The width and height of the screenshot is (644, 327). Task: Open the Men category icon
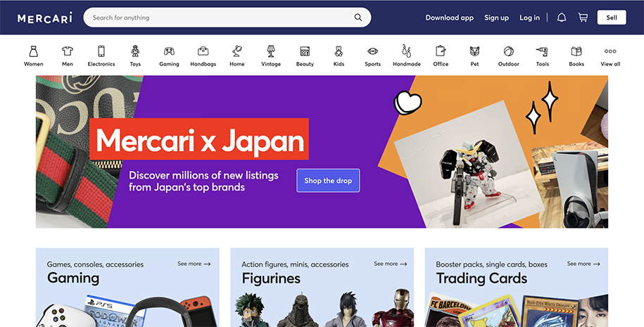coord(68,52)
